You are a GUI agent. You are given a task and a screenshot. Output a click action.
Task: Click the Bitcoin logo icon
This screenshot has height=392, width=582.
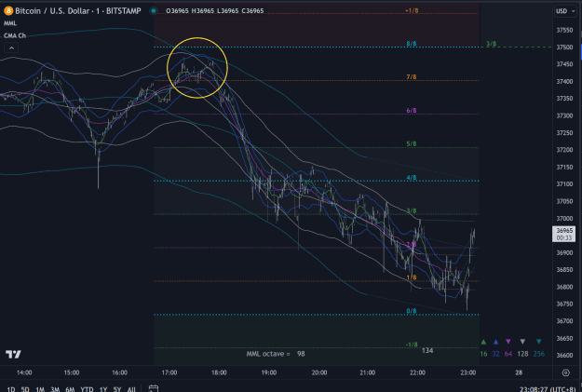pos(8,11)
